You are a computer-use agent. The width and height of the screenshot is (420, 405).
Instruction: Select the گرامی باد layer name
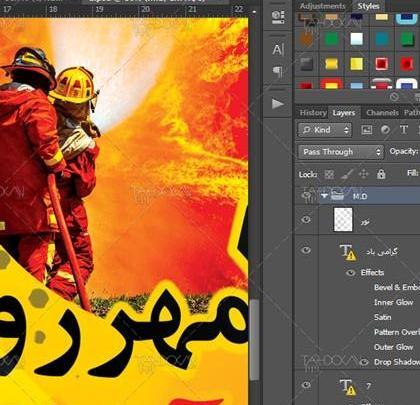click(382, 252)
